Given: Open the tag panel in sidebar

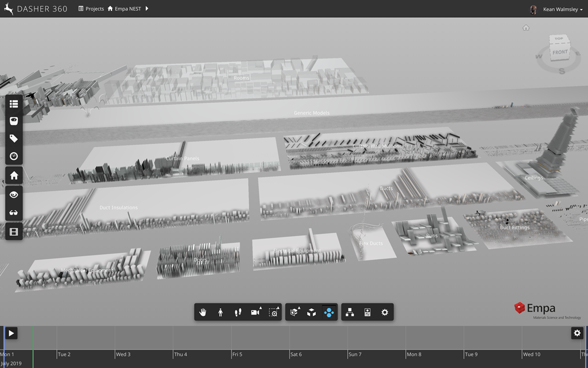Looking at the screenshot, I should 14,139.
